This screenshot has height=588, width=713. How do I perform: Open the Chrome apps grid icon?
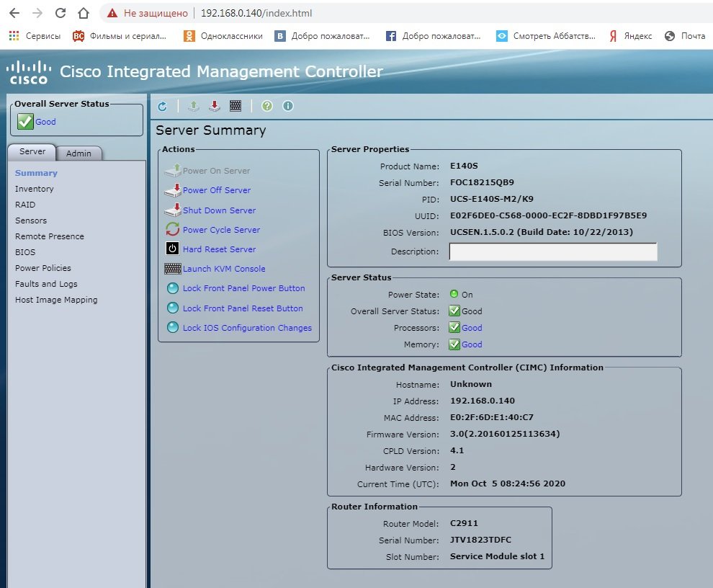(14, 36)
